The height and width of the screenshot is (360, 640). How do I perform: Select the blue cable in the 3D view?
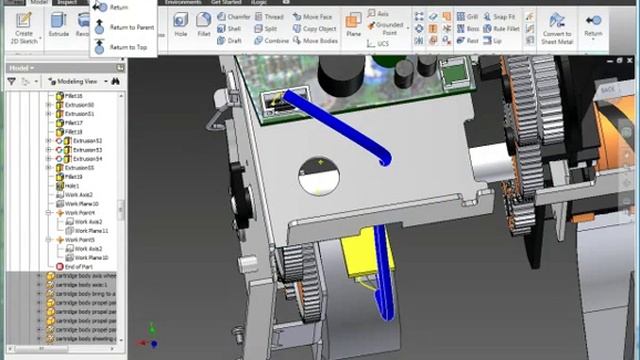coord(338,128)
